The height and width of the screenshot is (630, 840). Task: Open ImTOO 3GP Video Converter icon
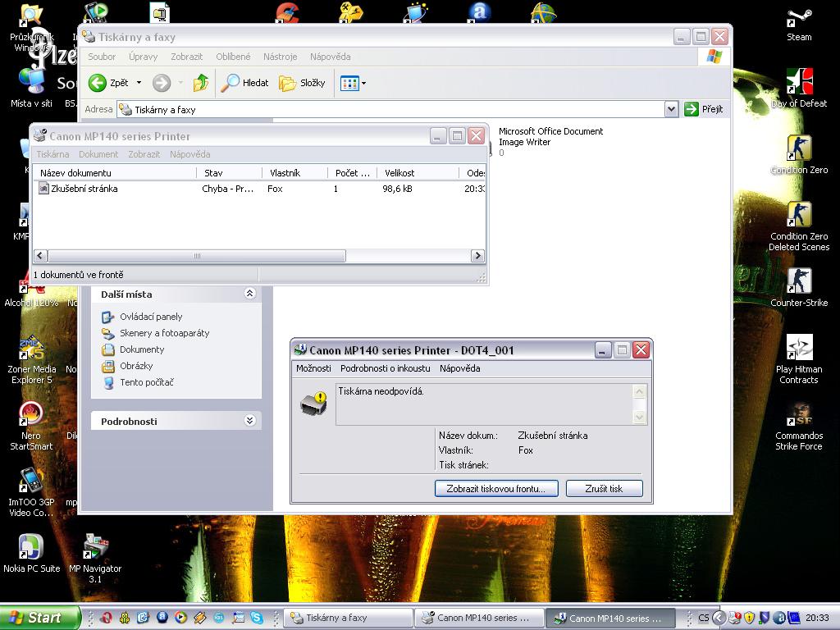pyautogui.click(x=31, y=492)
